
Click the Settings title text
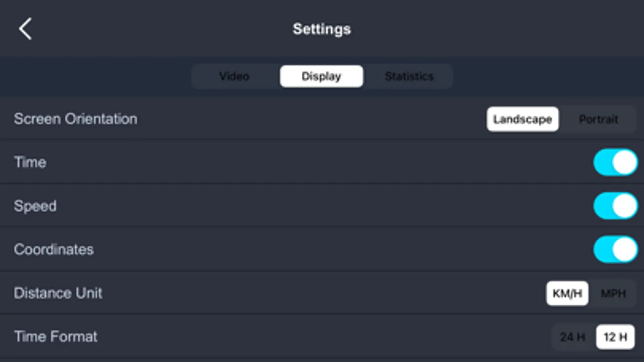point(322,29)
